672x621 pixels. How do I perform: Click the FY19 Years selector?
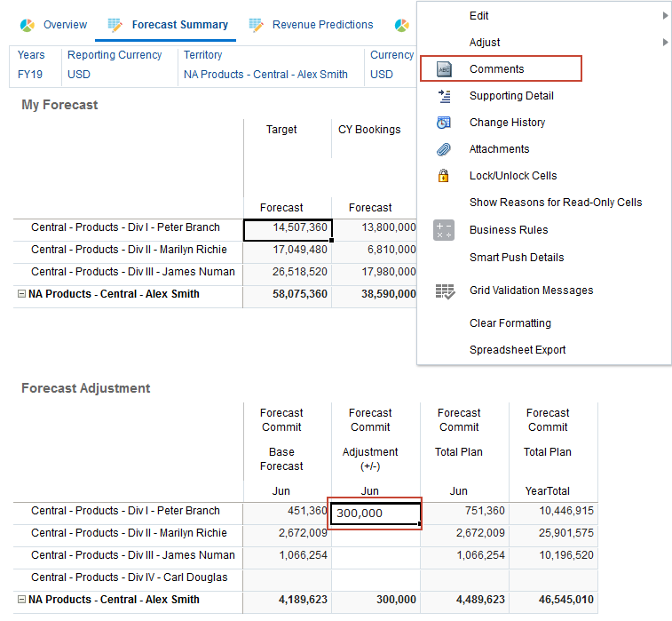point(30,75)
